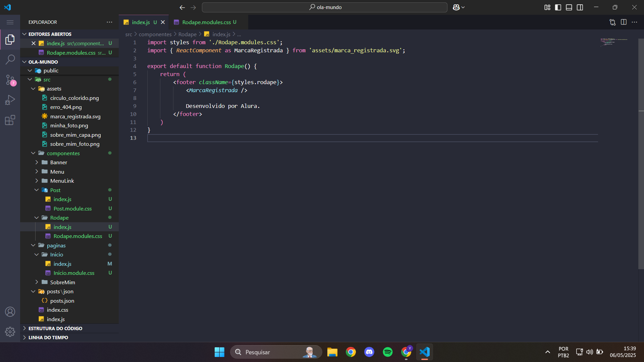
Task: Open minha_foto.png image file
Action: click(x=69, y=126)
